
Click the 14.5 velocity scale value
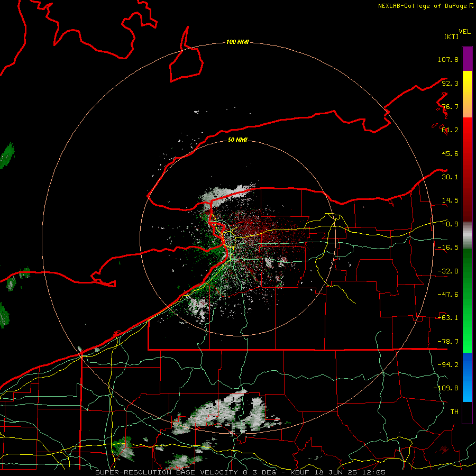click(x=450, y=200)
